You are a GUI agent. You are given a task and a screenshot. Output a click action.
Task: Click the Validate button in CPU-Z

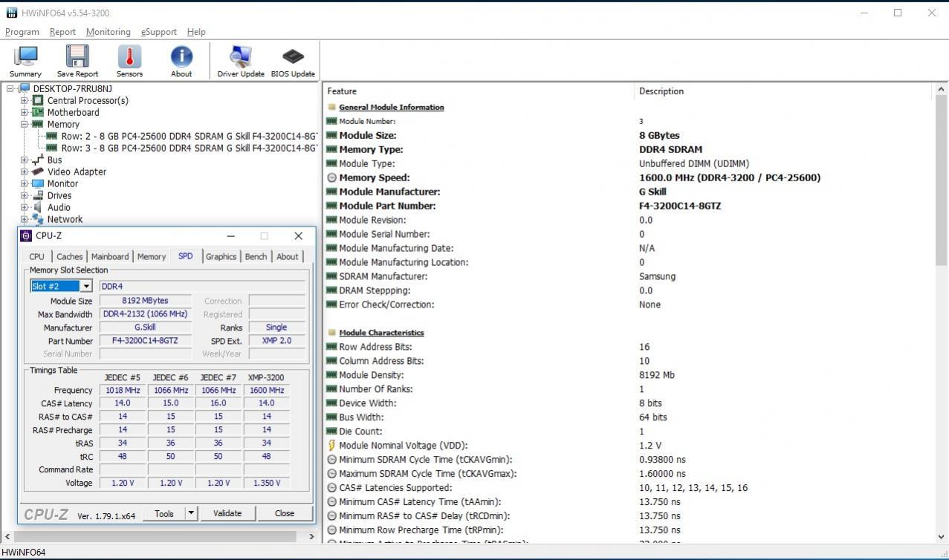tap(227, 513)
